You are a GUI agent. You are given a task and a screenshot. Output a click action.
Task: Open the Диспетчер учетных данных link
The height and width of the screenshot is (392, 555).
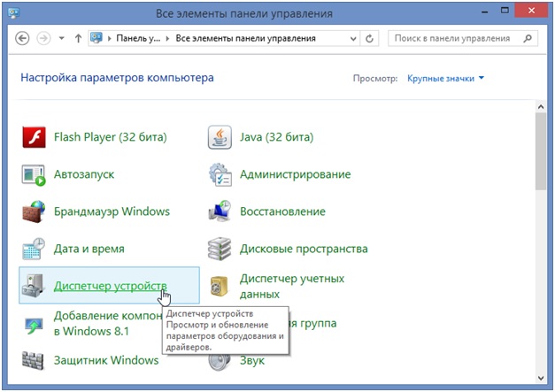pyautogui.click(x=292, y=286)
